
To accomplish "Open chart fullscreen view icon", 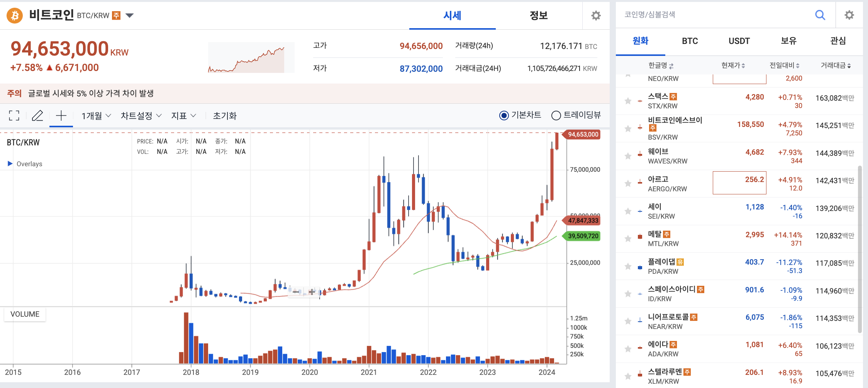I will pos(14,115).
